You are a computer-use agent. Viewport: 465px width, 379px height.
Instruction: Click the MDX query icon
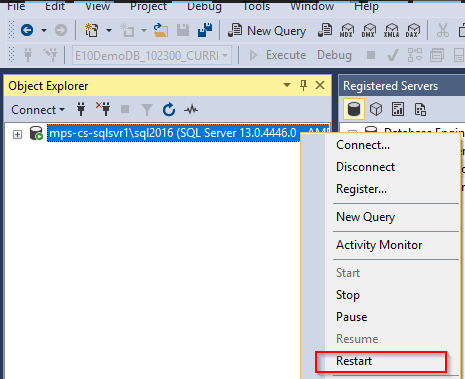tap(347, 30)
